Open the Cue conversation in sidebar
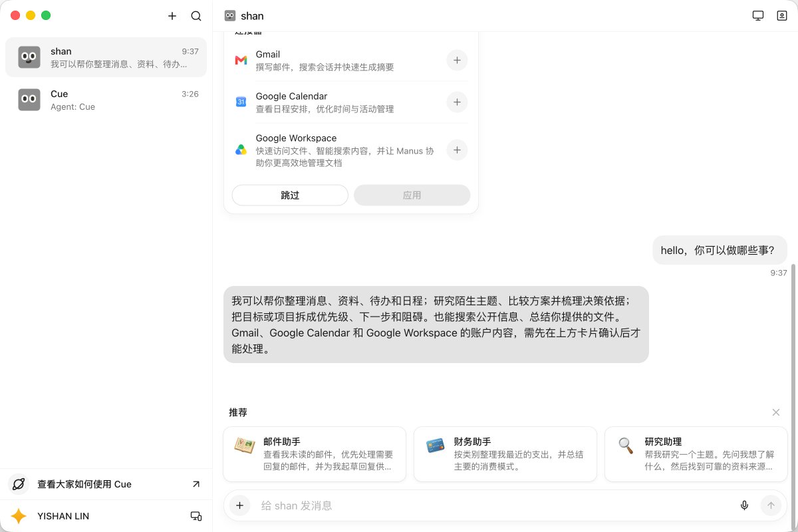This screenshot has height=532, width=798. (106, 100)
